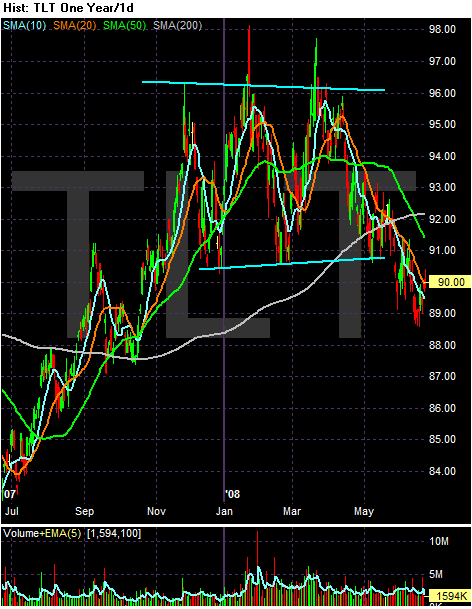The height and width of the screenshot is (609, 472).
Task: Click the 91.00 price axis label
Action: [x=442, y=250]
